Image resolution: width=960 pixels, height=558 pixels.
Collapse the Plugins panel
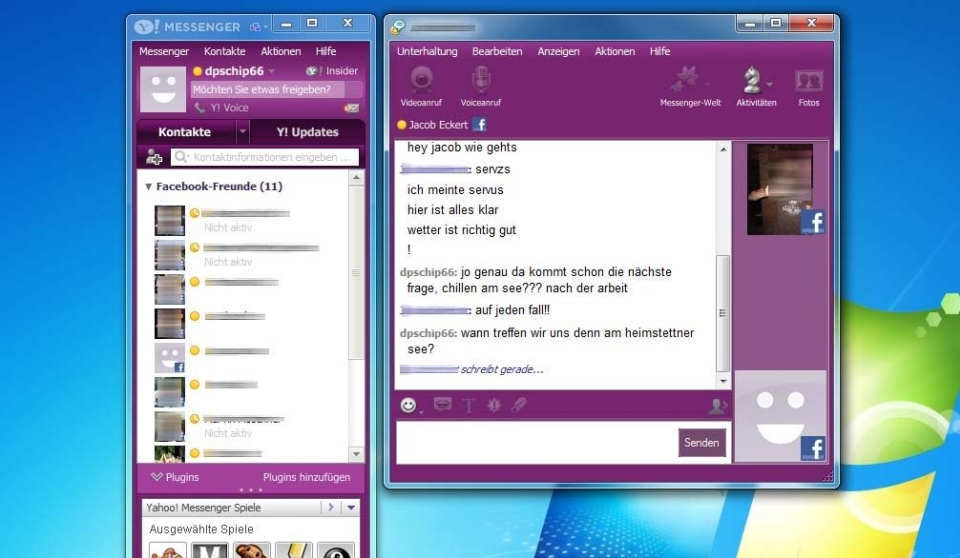click(157, 477)
